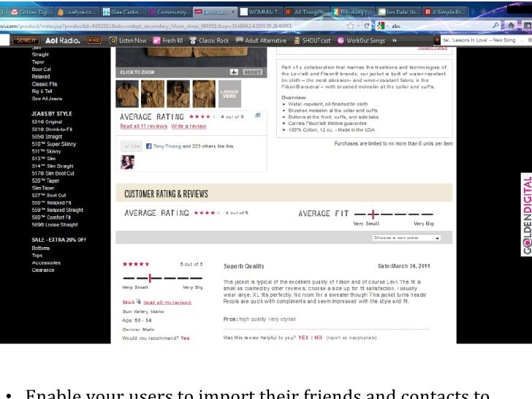Click report as inappropriate link

351,338
